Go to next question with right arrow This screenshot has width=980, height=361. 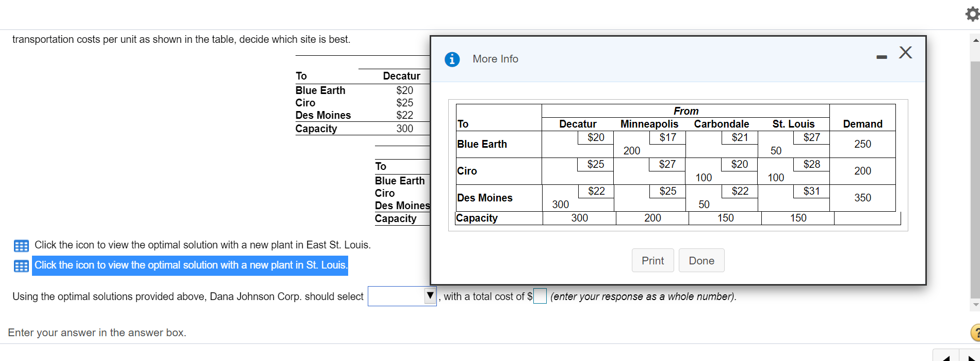click(971, 357)
